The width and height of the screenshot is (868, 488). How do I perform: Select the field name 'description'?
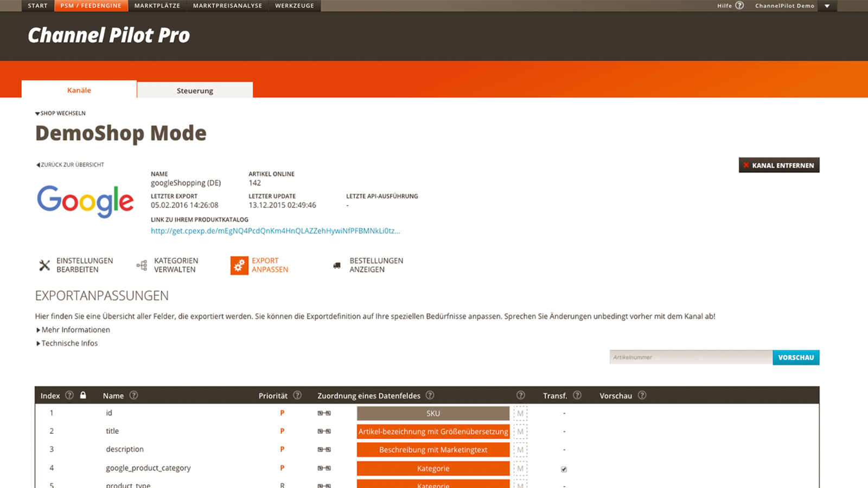click(x=125, y=450)
